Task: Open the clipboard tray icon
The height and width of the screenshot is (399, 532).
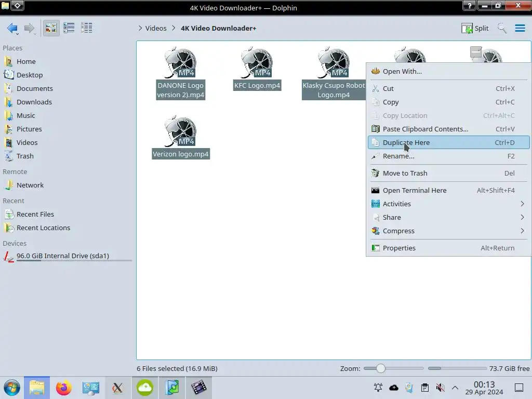Action: point(424,388)
